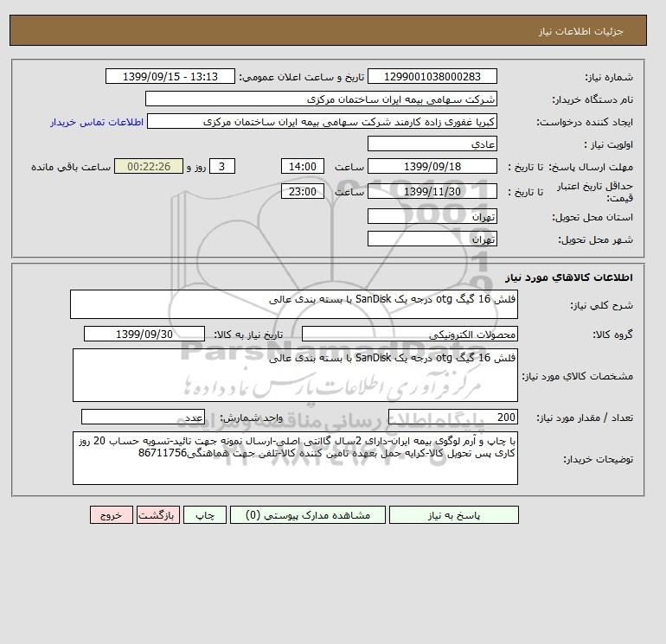This screenshot has height=644, width=666.
Task: Click the 'تاریخ نیاز به کالا:' label
Action: coord(248,335)
